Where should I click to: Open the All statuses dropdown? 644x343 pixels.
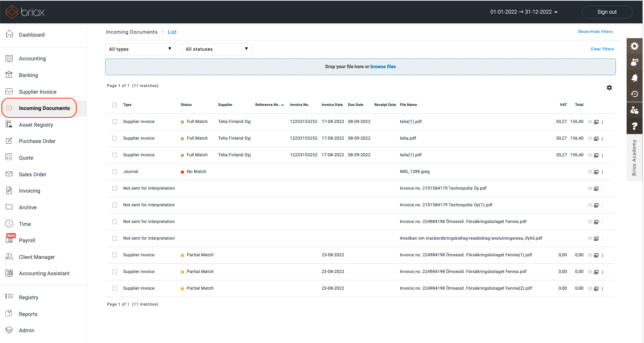pyautogui.click(x=217, y=49)
